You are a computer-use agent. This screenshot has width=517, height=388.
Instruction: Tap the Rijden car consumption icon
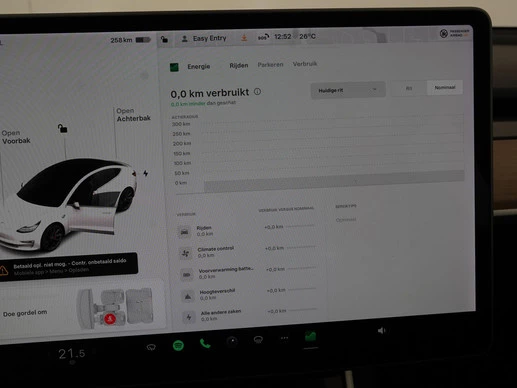coord(184,232)
